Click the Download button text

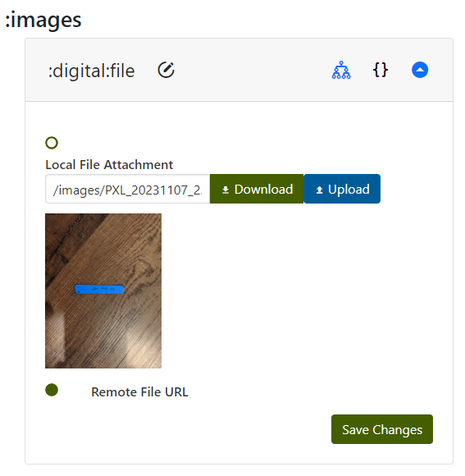pyautogui.click(x=263, y=189)
